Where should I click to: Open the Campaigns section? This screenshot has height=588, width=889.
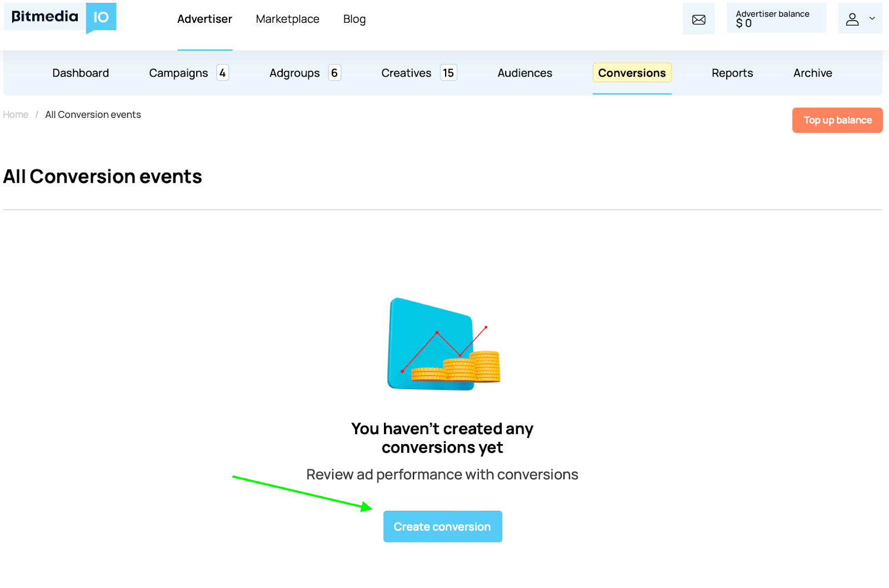pyautogui.click(x=178, y=73)
